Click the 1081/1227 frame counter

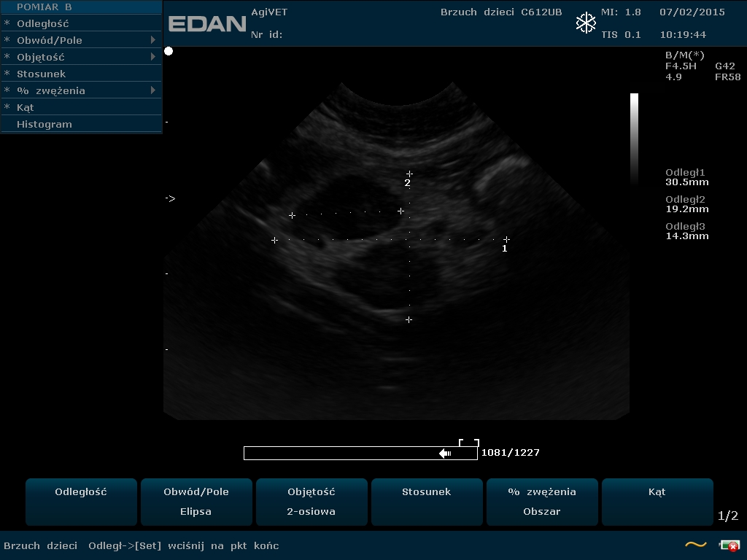click(x=510, y=452)
